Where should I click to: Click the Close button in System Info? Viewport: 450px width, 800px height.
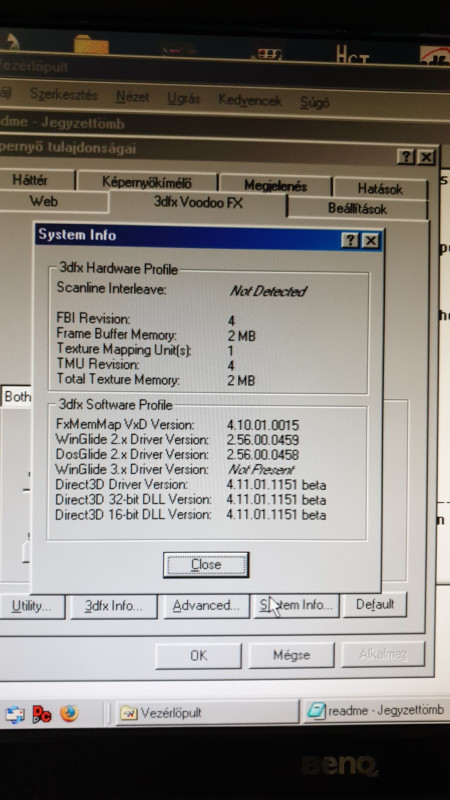206,565
